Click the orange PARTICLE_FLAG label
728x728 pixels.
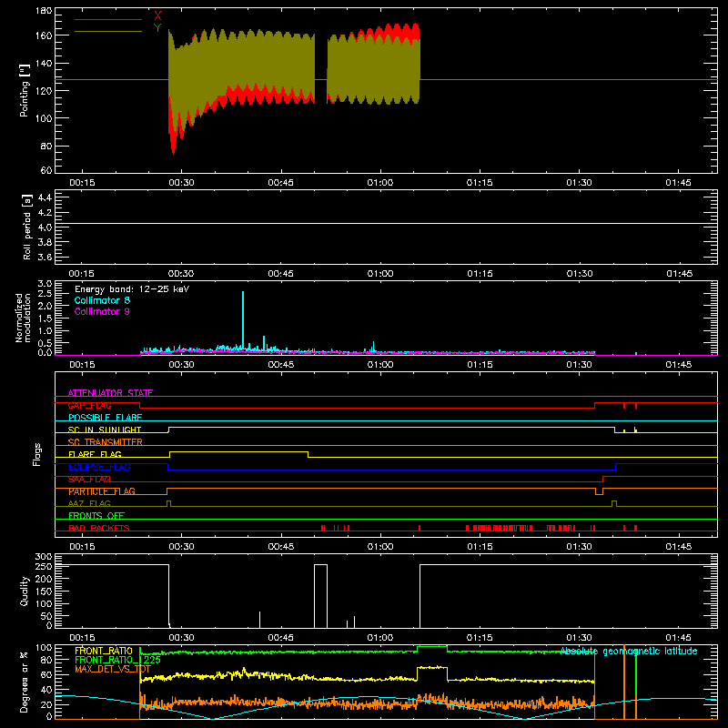[102, 491]
